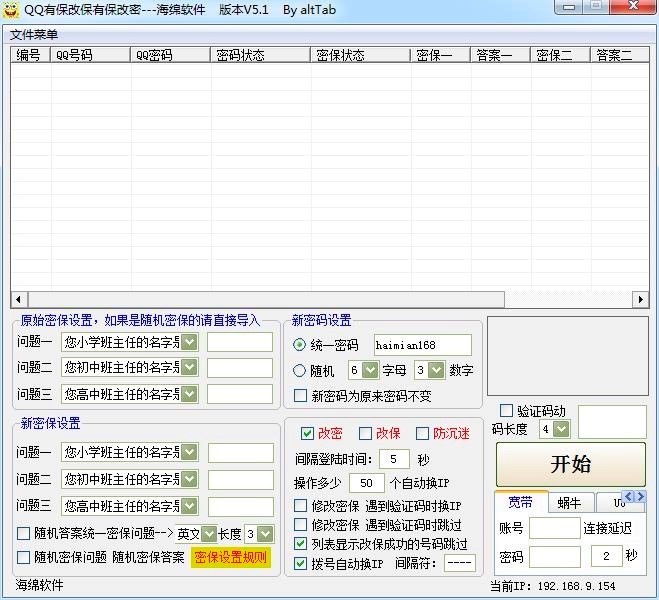
Task: Select the 统一密码 radio option
Action: (x=300, y=345)
